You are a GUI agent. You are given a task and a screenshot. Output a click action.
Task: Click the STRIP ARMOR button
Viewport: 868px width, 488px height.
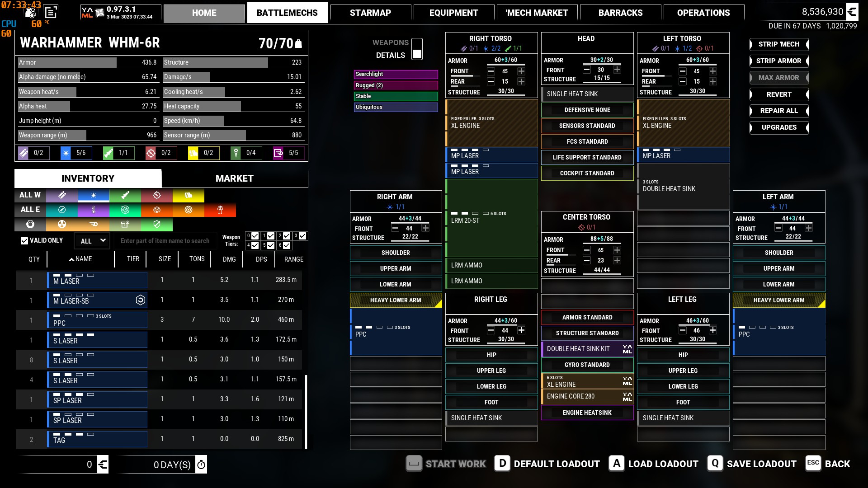coord(778,61)
